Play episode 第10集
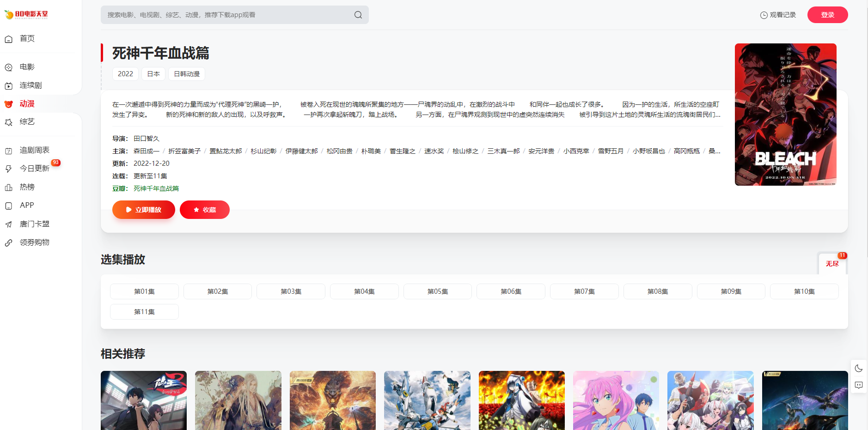Viewport: 868px width, 430px height. (804, 291)
